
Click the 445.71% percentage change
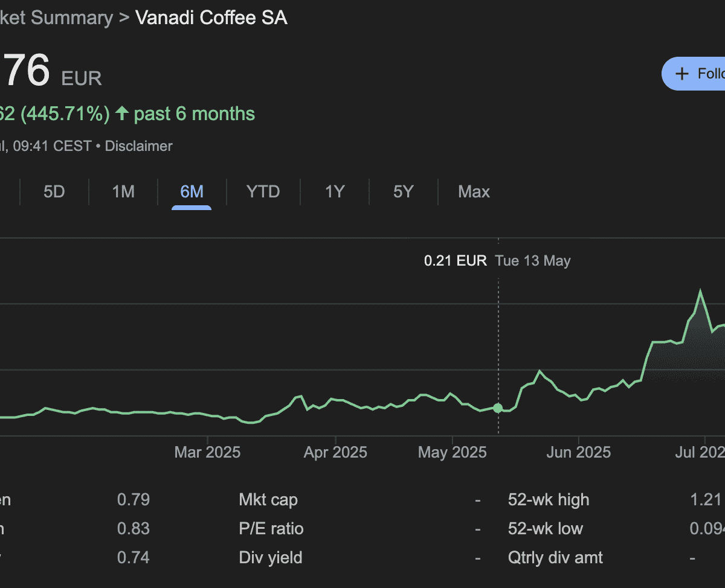[x=65, y=113]
